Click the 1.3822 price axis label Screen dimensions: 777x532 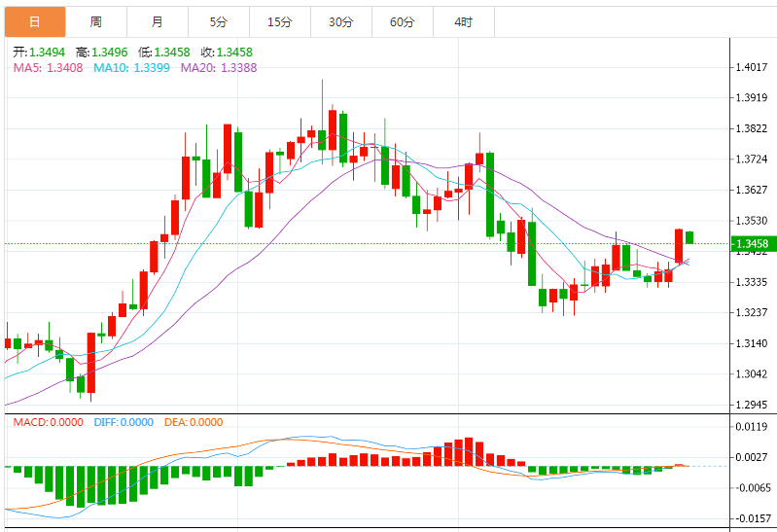pyautogui.click(x=752, y=128)
